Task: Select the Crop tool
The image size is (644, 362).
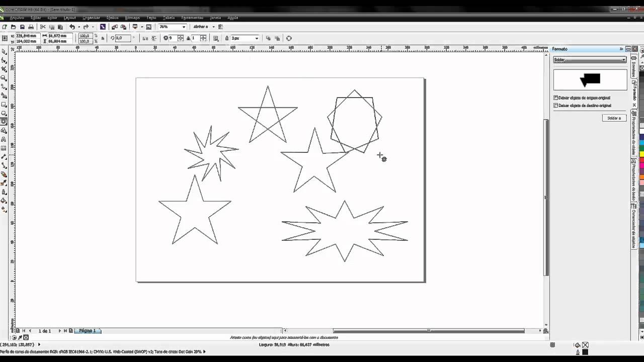Action: [4, 69]
